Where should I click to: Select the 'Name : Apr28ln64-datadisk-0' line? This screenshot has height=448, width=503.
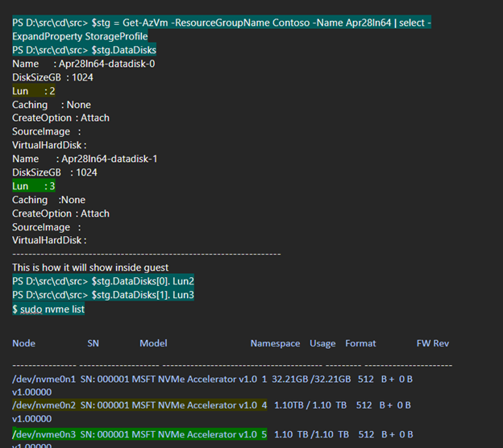coord(83,64)
